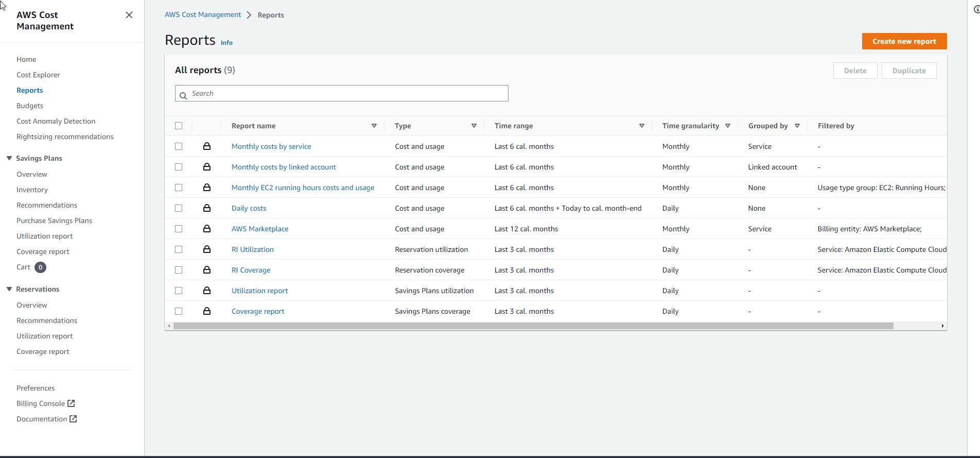Click lock icon for Monthly EC2 running hours row

click(x=207, y=188)
